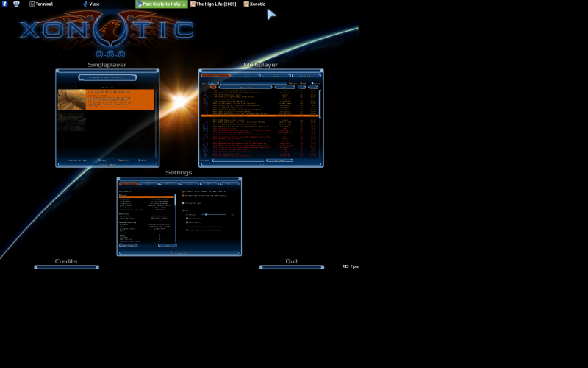Click the Multiplayer server list scrollbar
This screenshot has width=588, height=368.
pyautogui.click(x=320, y=123)
